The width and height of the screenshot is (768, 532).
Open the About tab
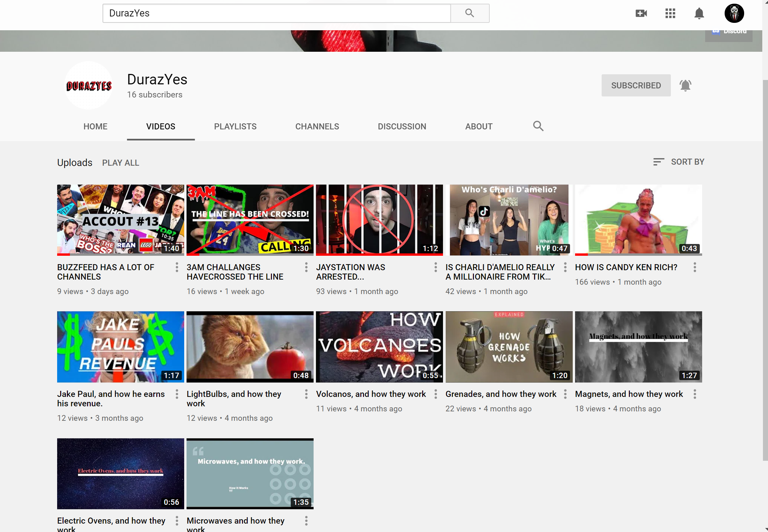[x=479, y=126]
